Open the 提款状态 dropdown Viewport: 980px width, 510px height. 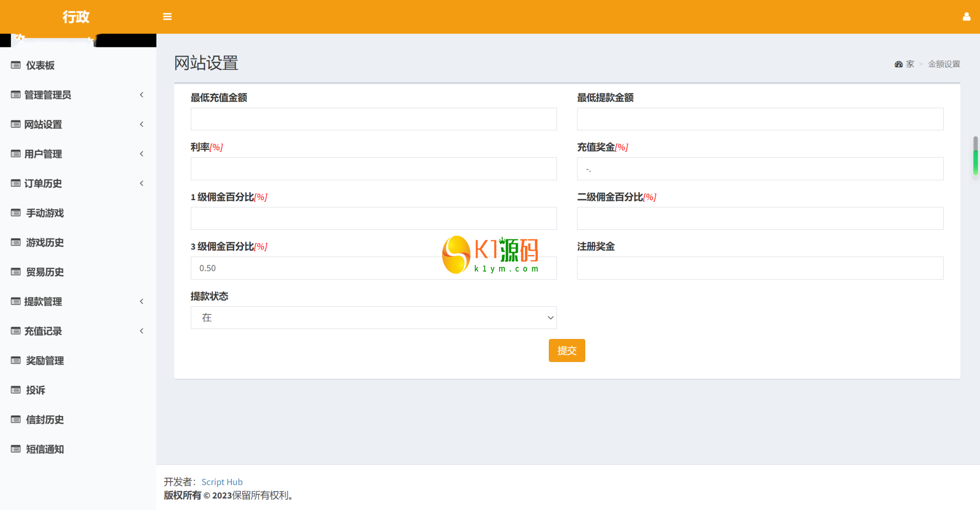[374, 317]
